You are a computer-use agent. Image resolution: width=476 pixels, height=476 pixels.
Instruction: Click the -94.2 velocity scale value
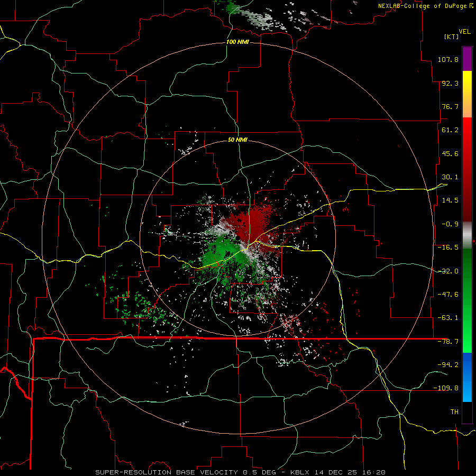(x=448, y=365)
